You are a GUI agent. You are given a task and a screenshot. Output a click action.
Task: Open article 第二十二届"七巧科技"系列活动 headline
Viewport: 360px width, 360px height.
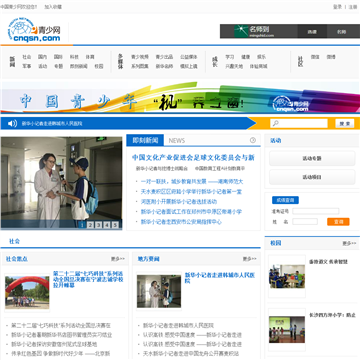click(88, 279)
